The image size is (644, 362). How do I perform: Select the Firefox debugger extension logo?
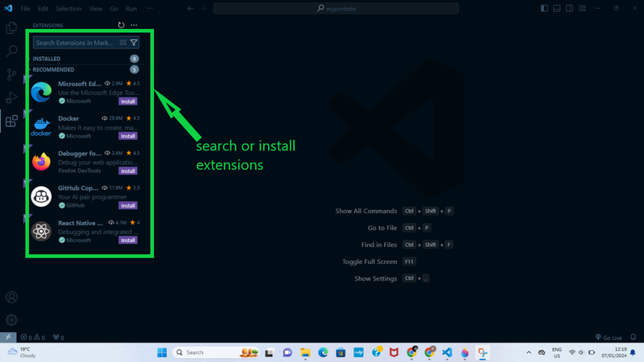pyautogui.click(x=41, y=162)
